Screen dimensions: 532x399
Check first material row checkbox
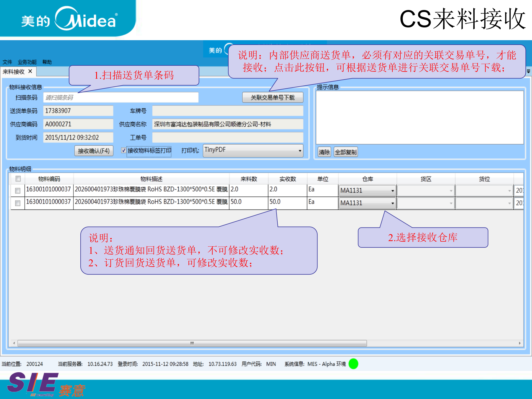(x=18, y=191)
